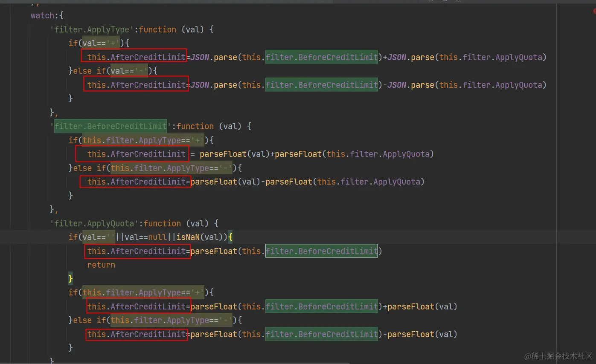The image size is (596, 364).
Task: Click 'function' after the 'filter.BeforeCreditLimit' key
Action: pos(195,126)
